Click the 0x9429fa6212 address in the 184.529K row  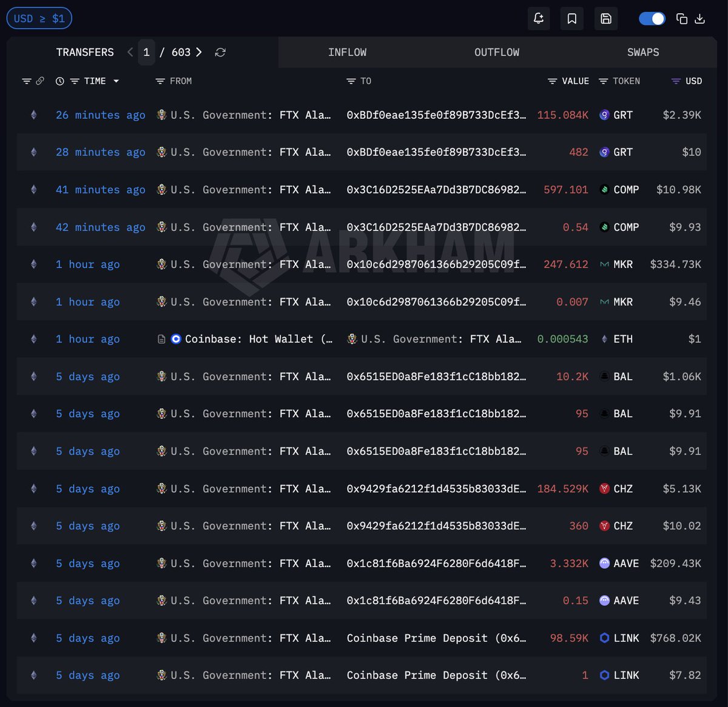tap(436, 489)
